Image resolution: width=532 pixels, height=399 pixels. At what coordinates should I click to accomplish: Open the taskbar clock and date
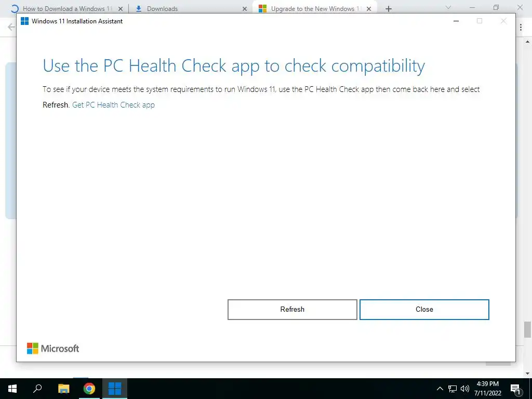(487, 389)
